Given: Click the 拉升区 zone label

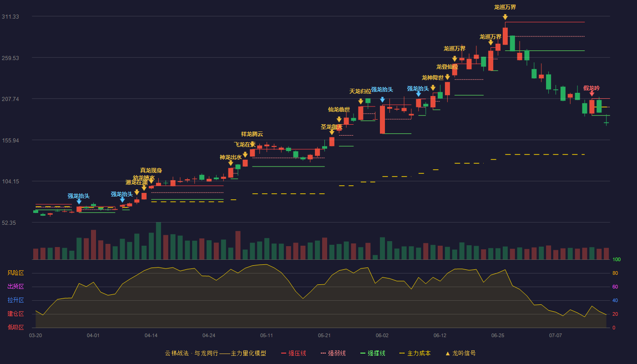Looking at the screenshot, I should tap(15, 300).
